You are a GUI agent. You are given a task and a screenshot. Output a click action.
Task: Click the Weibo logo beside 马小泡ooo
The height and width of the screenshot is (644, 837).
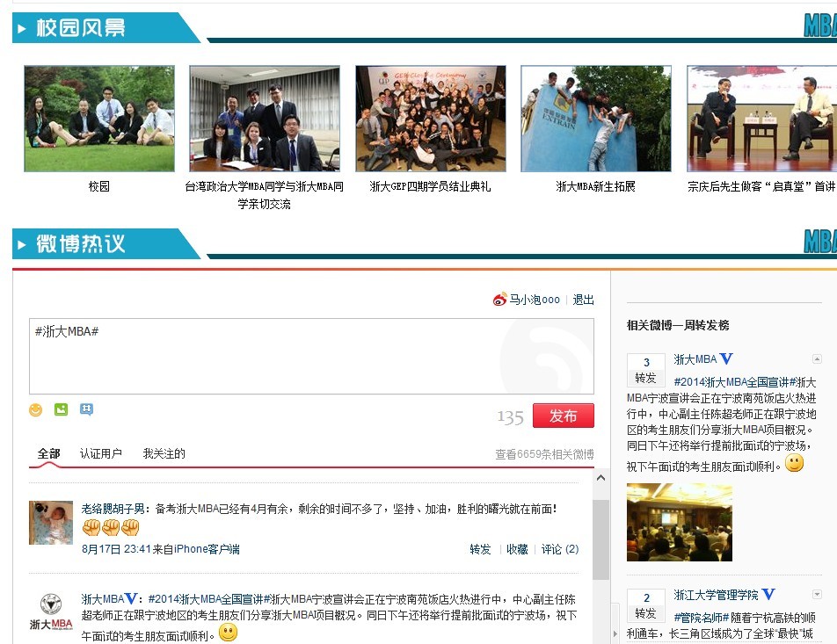499,300
